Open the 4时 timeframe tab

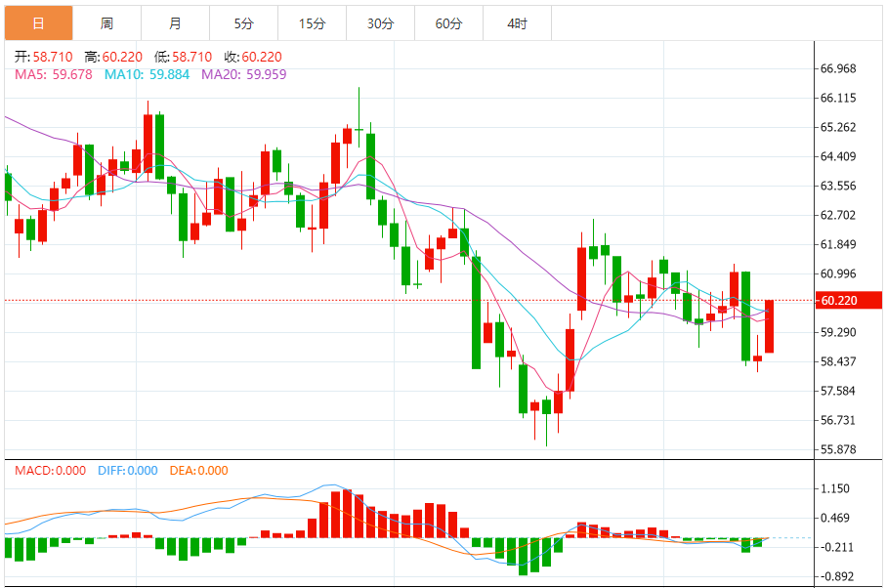point(517,23)
